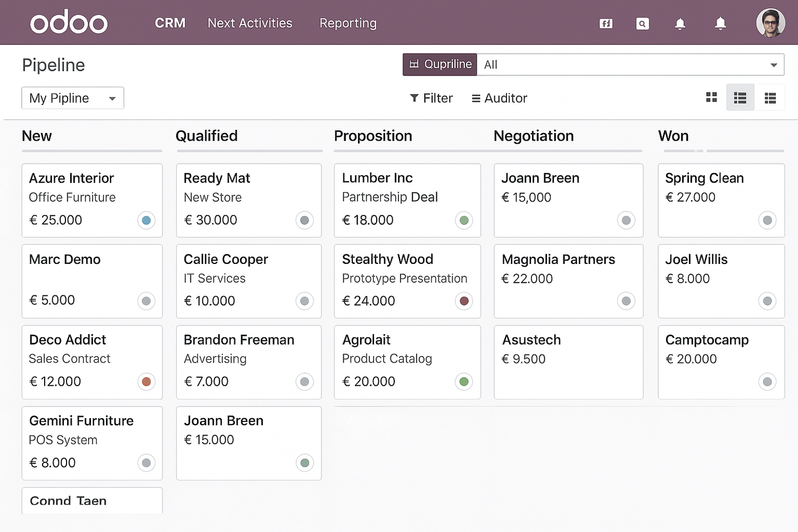Open the Callie Cooper card title
This screenshot has width=798, height=532.
(226, 259)
